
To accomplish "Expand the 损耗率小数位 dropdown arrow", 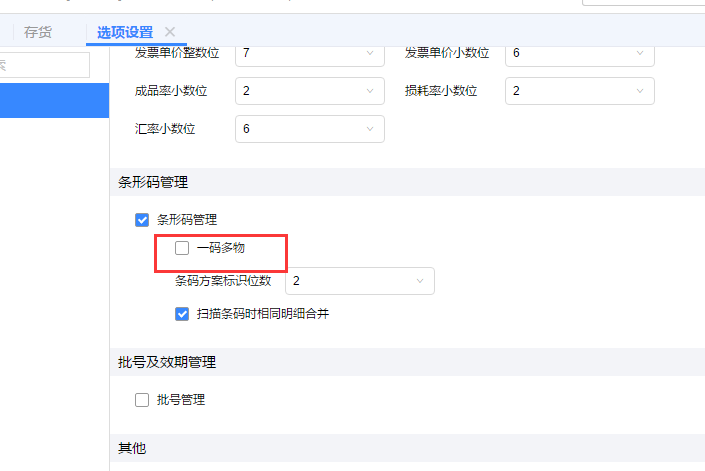I will pyautogui.click(x=640, y=91).
